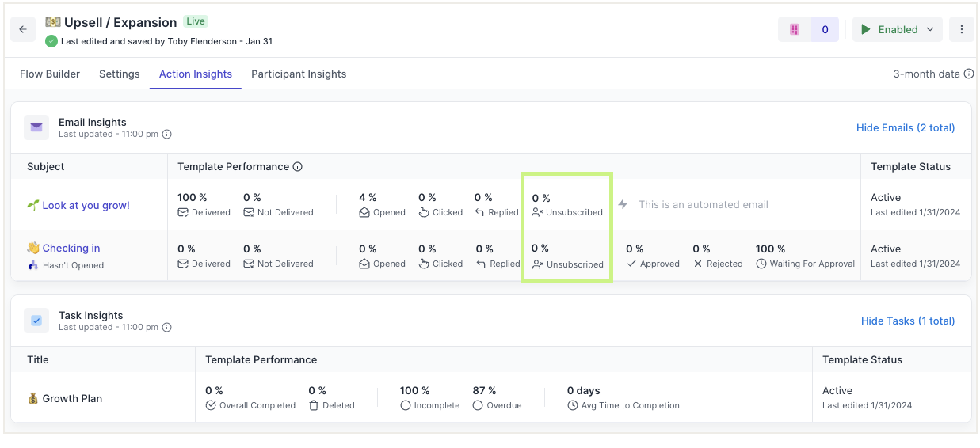Collapse tasks with Hide Tasks (1 total)

907,321
